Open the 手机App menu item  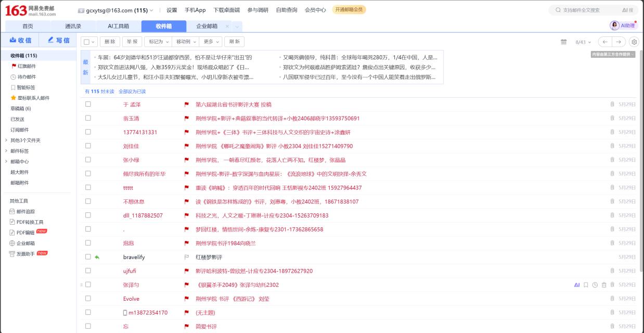195,9
